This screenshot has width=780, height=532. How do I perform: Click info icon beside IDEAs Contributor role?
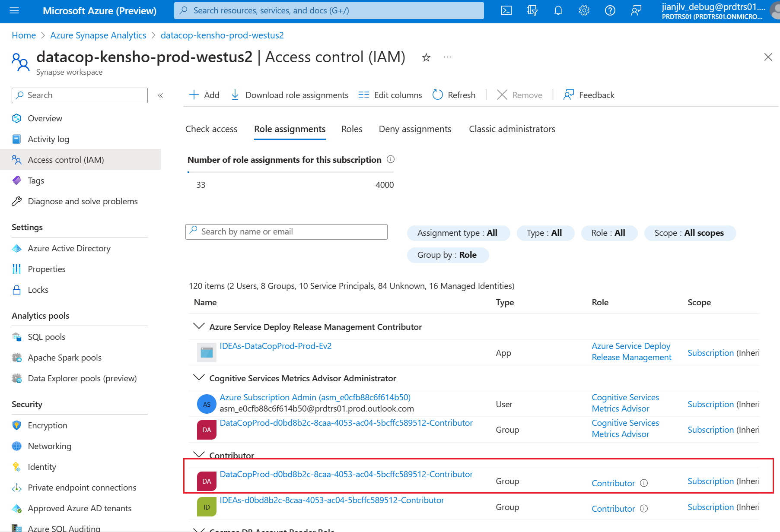click(x=644, y=509)
